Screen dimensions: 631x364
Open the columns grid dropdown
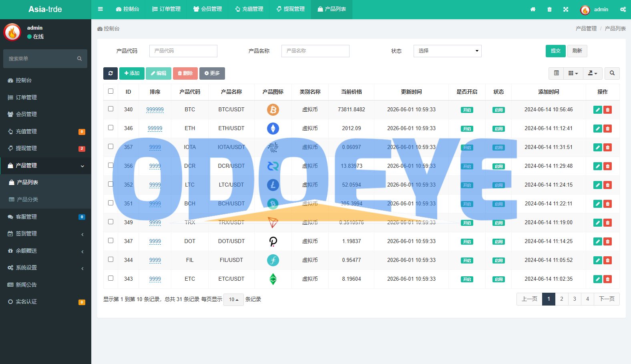[573, 73]
